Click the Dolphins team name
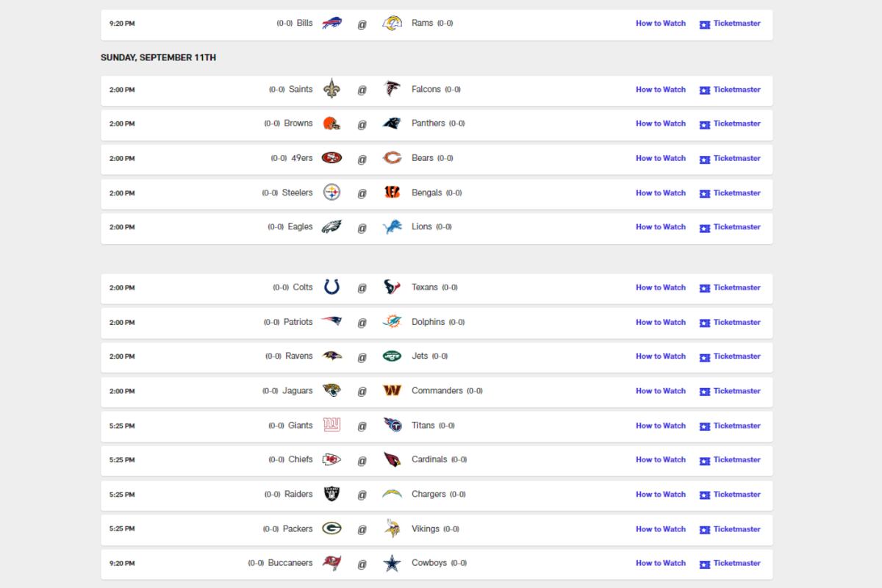This screenshot has width=882, height=588. click(x=429, y=322)
